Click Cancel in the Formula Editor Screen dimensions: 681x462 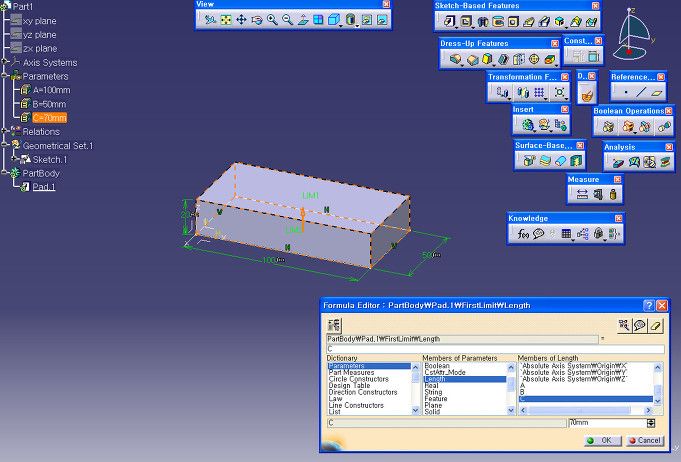[x=645, y=440]
